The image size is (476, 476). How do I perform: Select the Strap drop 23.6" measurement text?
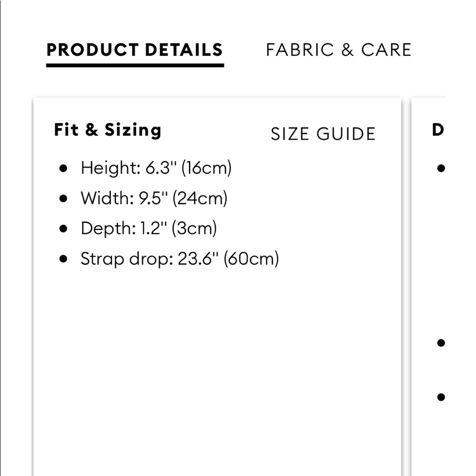(179, 259)
